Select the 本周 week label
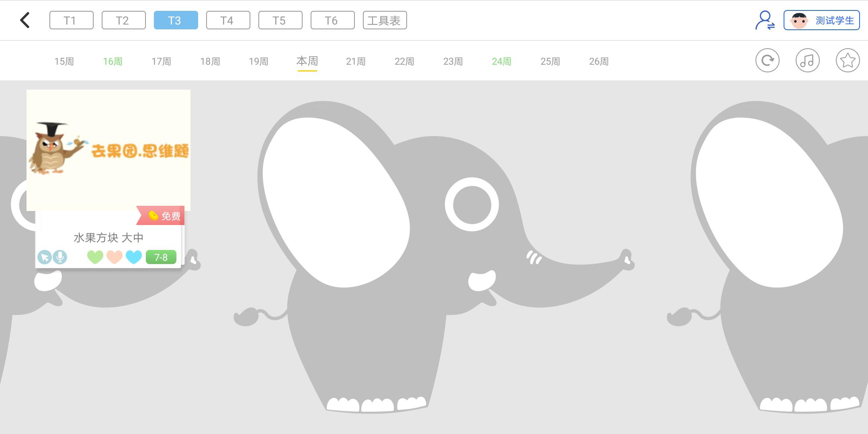The image size is (868, 434). click(x=307, y=61)
